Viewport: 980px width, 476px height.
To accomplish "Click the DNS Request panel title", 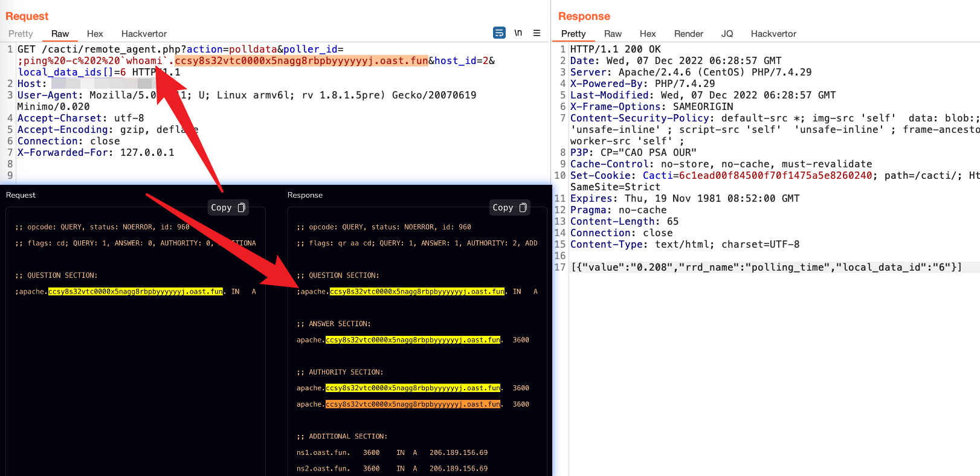I will (21, 195).
